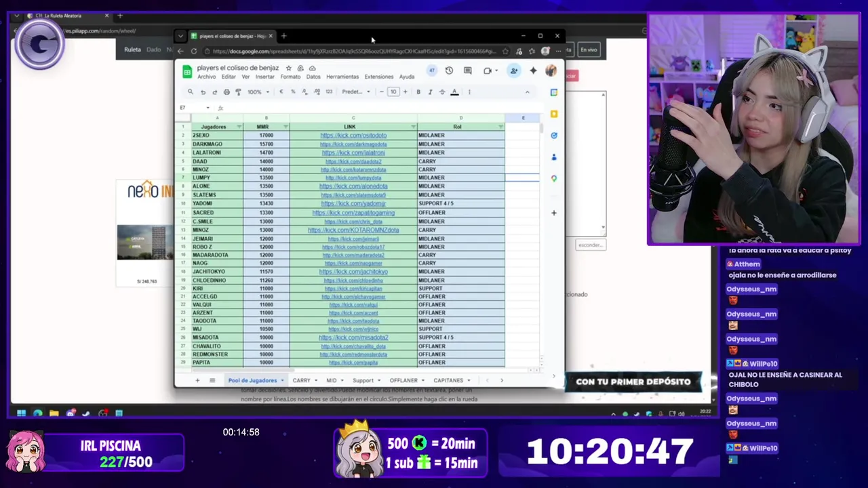Open Gemini sparkle icon
868x488 pixels.
pos(533,70)
